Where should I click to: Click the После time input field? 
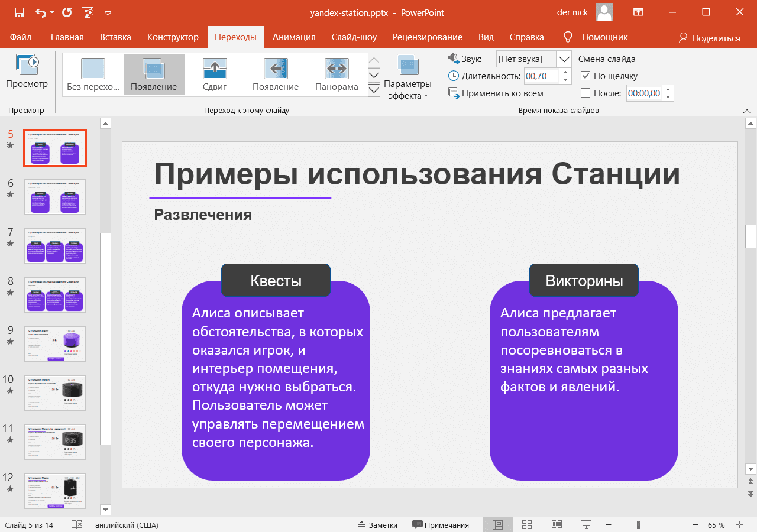coord(644,93)
